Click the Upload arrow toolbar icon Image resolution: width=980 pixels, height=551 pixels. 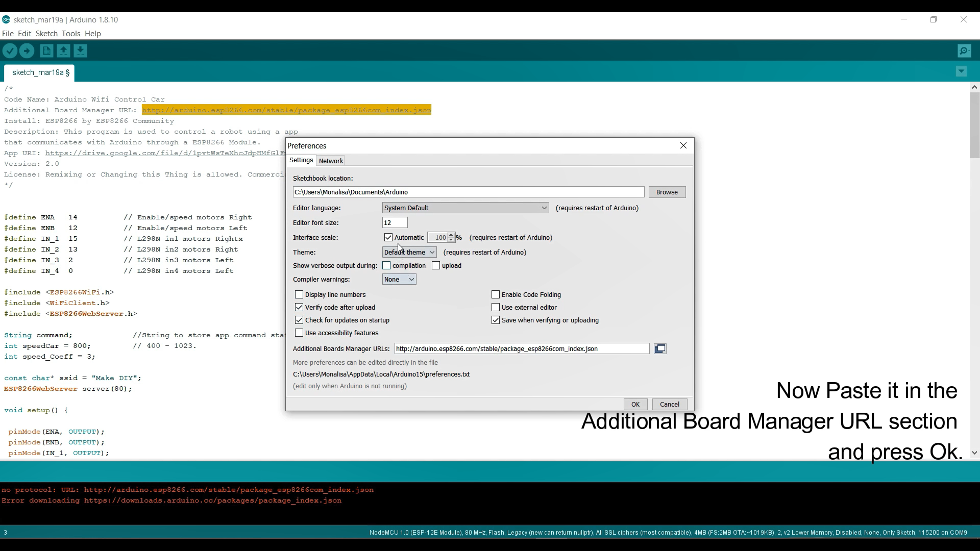click(27, 51)
